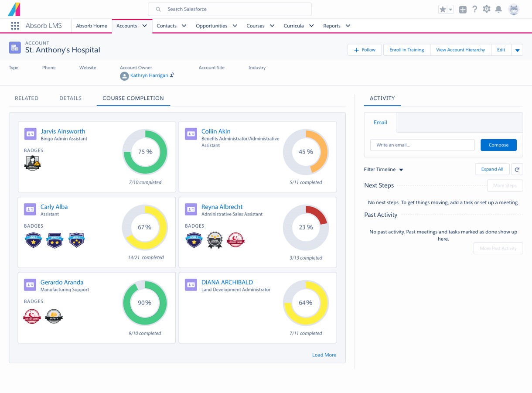Refresh the activity timeline
The image size is (532, 393).
tap(517, 169)
